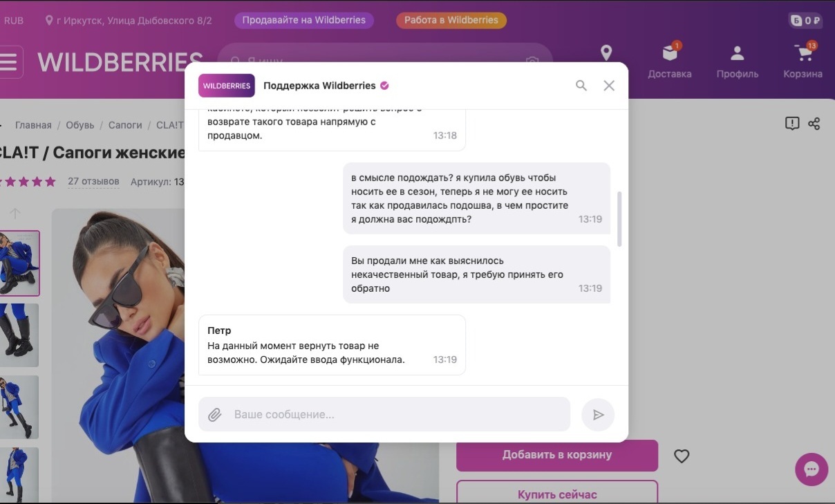
Task: Click the attach file paperclip icon
Action: pyautogui.click(x=215, y=415)
